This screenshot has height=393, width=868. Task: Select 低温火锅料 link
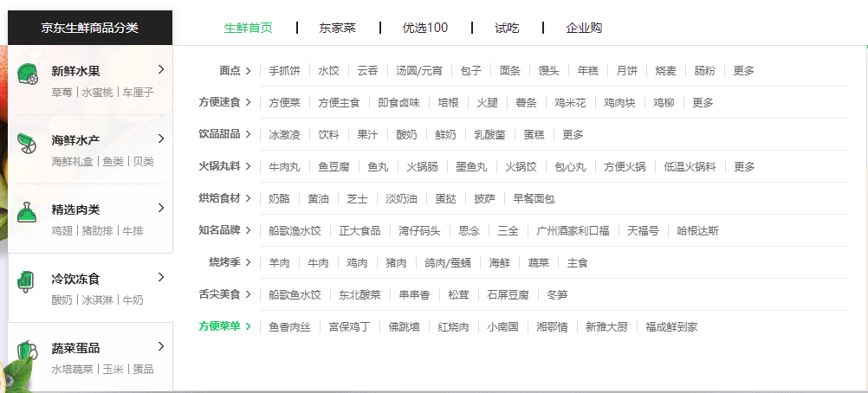(690, 167)
